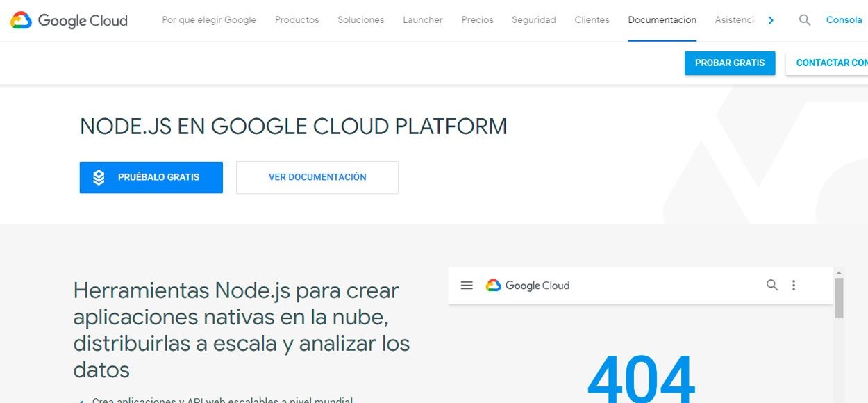Click the Herramientas Node.js para crear heading
Viewport: 868px width, 403px height.
click(242, 330)
